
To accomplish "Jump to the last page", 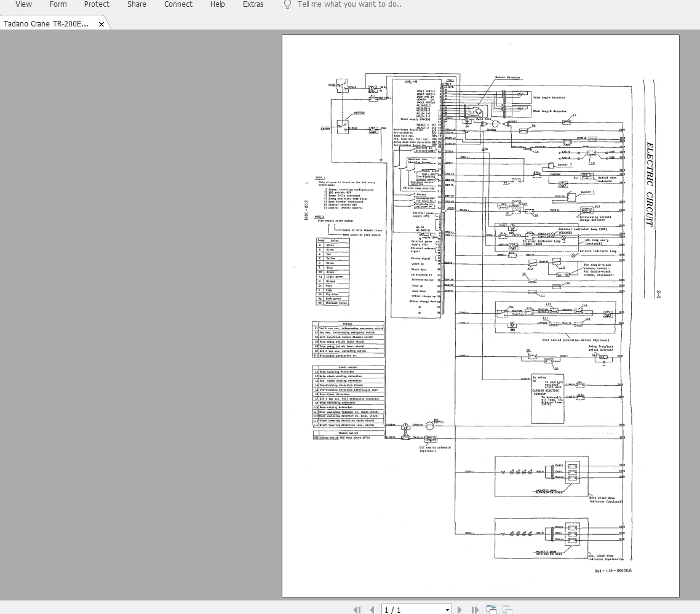I will (x=474, y=610).
